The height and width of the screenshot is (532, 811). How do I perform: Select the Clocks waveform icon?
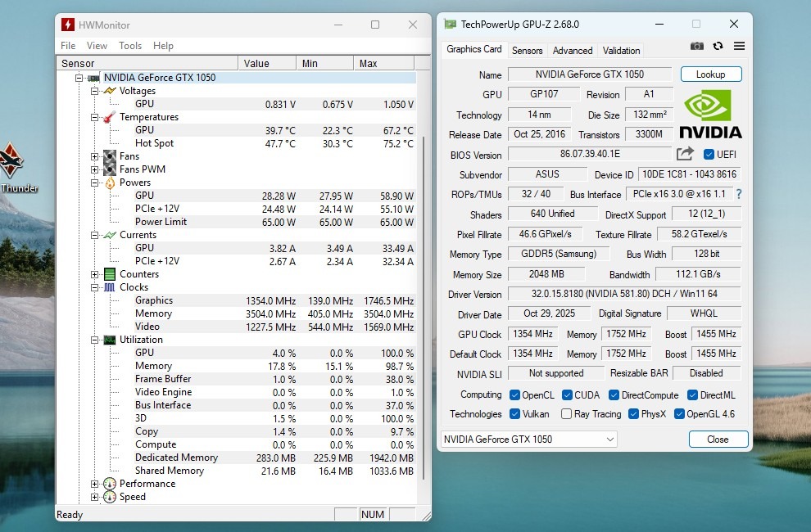109,287
